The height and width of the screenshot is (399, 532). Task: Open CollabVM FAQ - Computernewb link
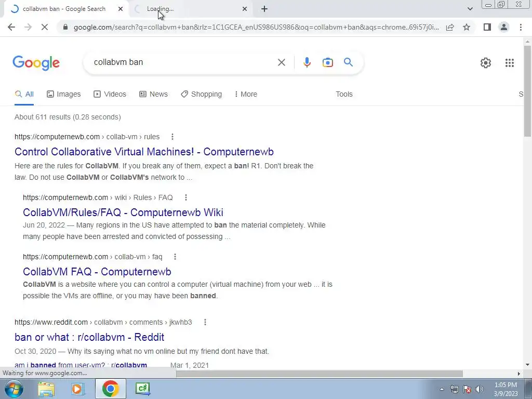coord(97,272)
